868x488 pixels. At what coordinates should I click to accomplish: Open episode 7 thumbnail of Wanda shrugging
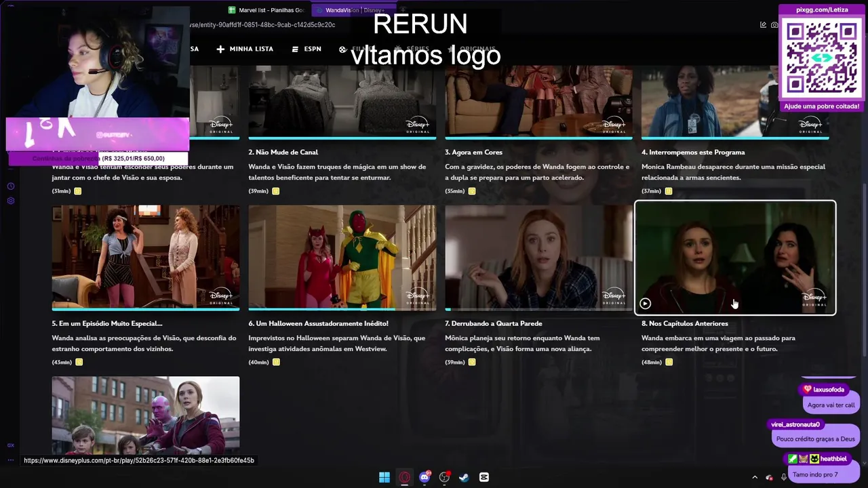539,257
